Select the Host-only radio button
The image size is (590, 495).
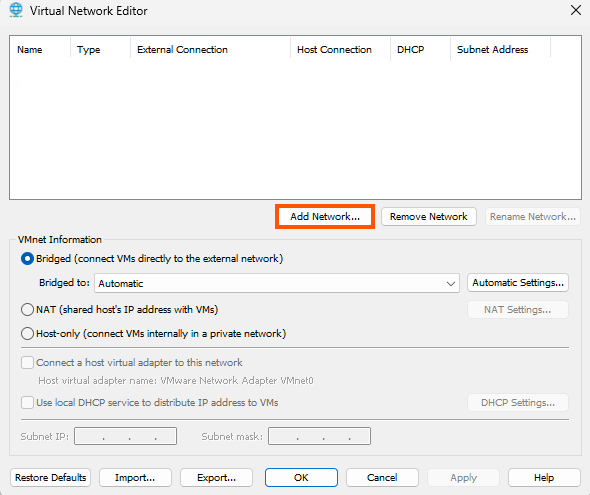pos(27,334)
